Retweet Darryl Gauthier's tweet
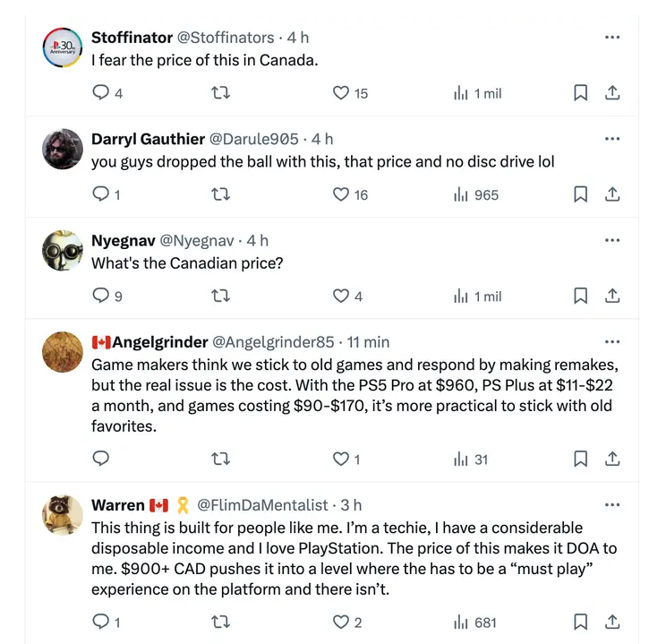 tap(220, 194)
